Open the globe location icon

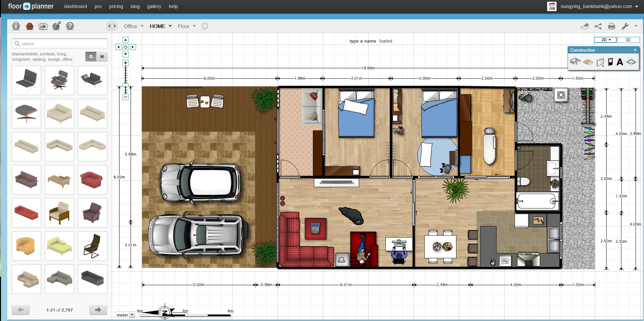click(x=56, y=26)
